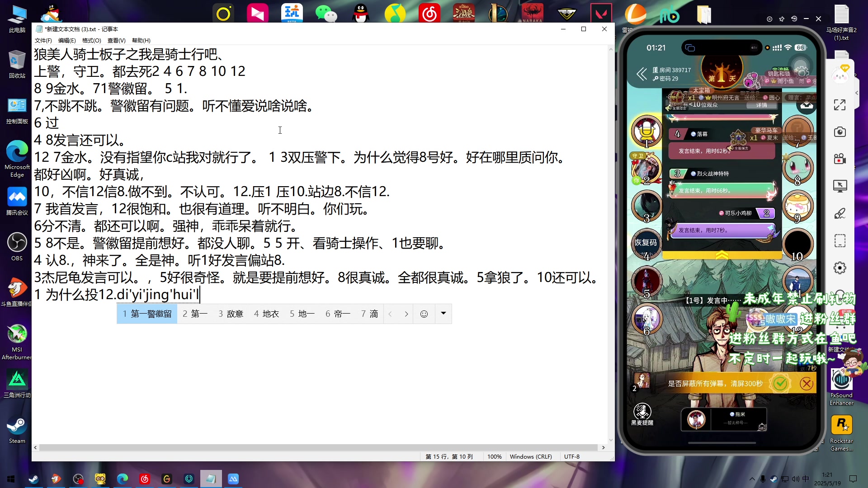
Task: Open Microsoft Edge desktop shortcut
Action: tap(17, 159)
